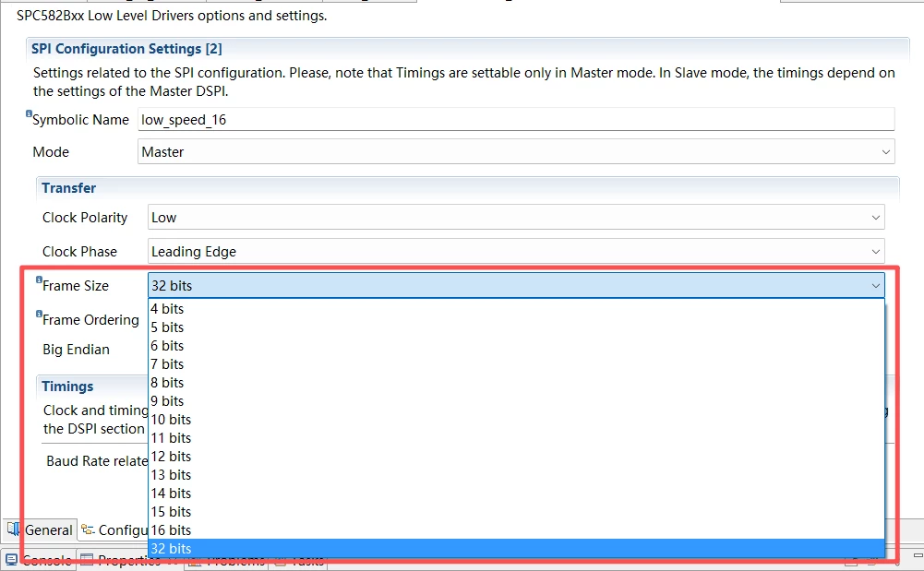Select 10 bits frame size
Screen dimensions: 924x571
[x=516, y=420]
